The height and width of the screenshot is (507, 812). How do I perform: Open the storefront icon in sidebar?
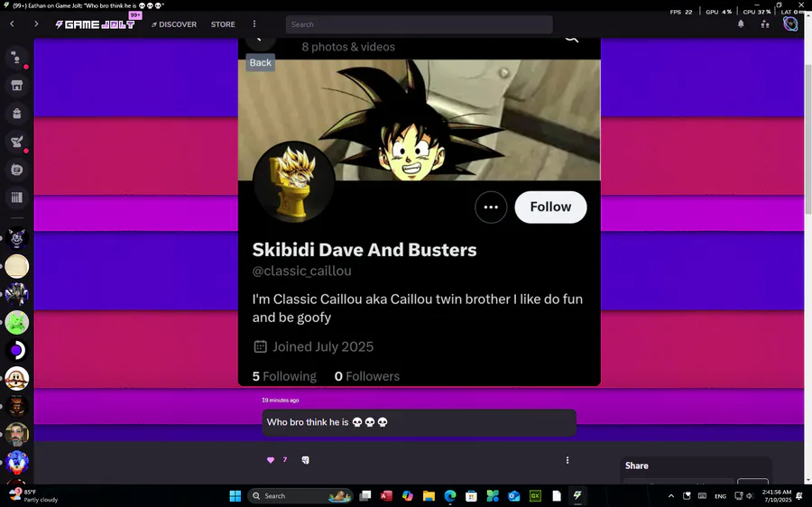16,86
